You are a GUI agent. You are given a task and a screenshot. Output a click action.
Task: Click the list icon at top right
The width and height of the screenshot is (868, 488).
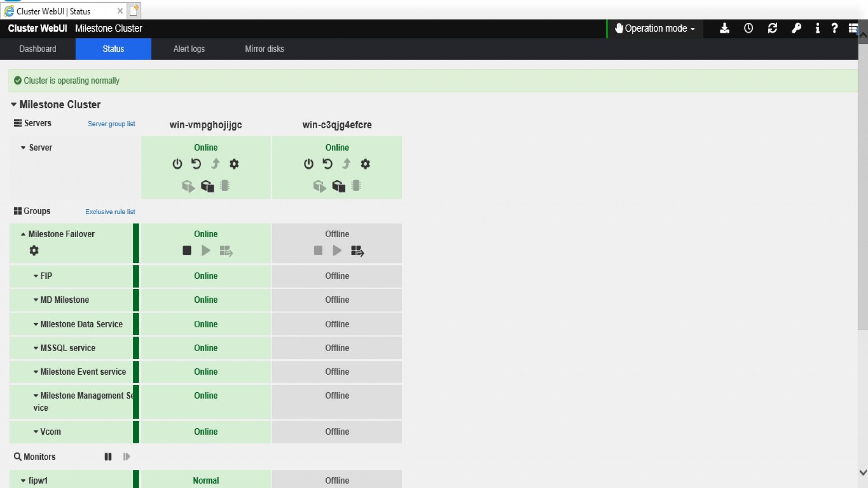pos(853,28)
